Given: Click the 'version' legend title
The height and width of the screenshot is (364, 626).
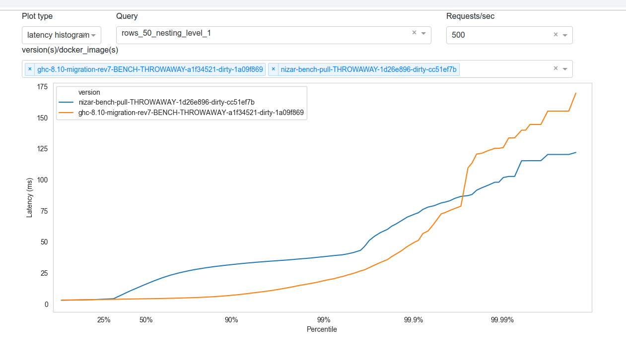Looking at the screenshot, I should (x=89, y=92).
